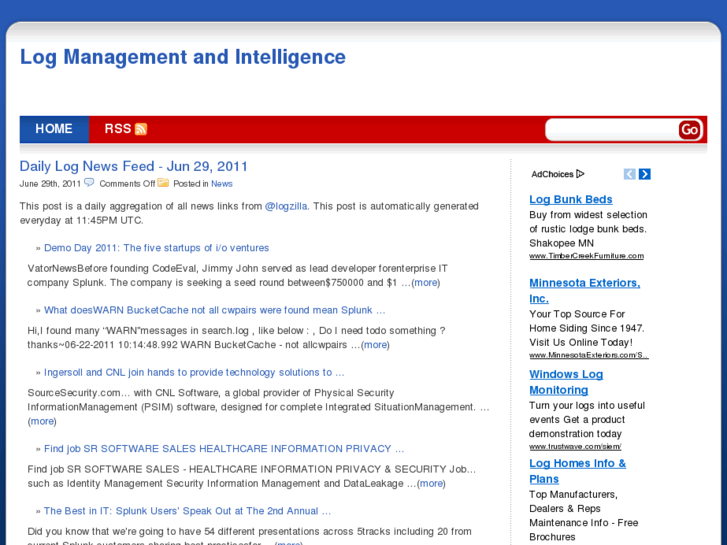Click the Minnesota Exteriors, Inc. ad link
The width and height of the screenshot is (727, 545).
pos(585,291)
